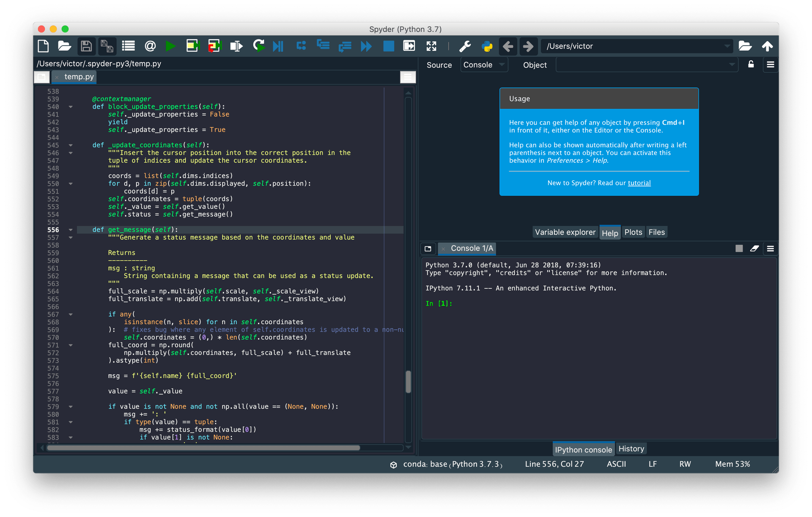Collapse the code block at line 545
The width and height of the screenshot is (812, 517).
(70, 145)
